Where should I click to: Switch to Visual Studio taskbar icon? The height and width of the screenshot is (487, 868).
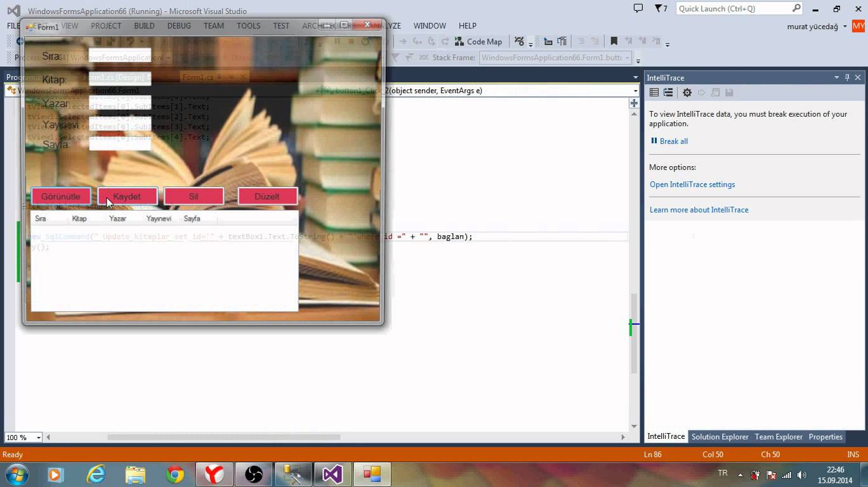(332, 474)
